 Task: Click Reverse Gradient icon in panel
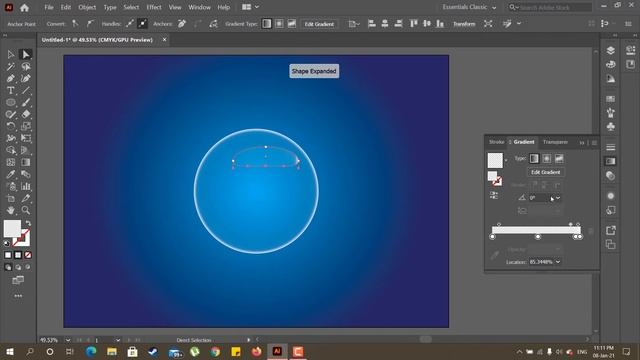pyautogui.click(x=494, y=196)
